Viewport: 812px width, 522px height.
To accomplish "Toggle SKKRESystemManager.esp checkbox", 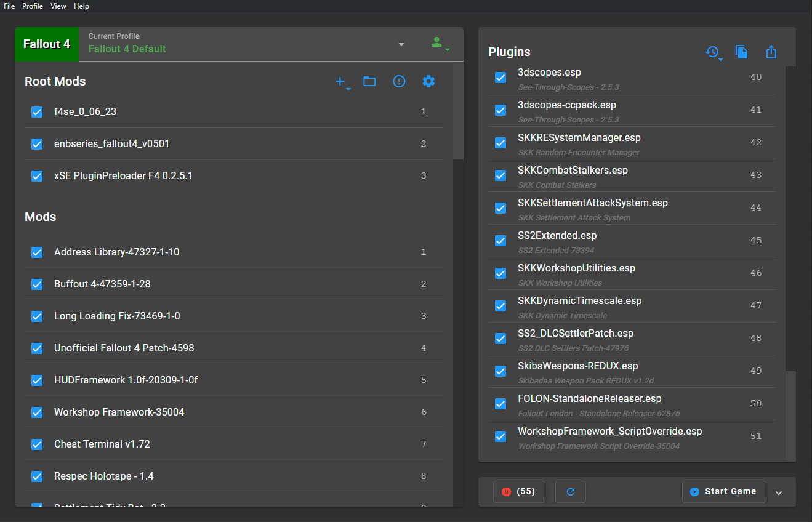I will 500,143.
